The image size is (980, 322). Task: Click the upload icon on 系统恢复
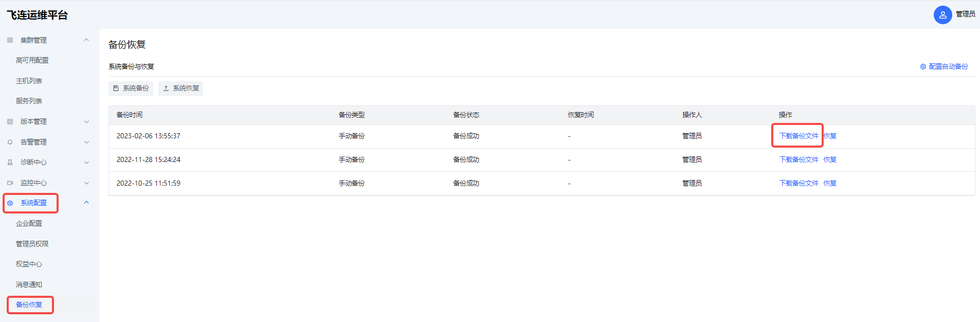click(x=166, y=88)
